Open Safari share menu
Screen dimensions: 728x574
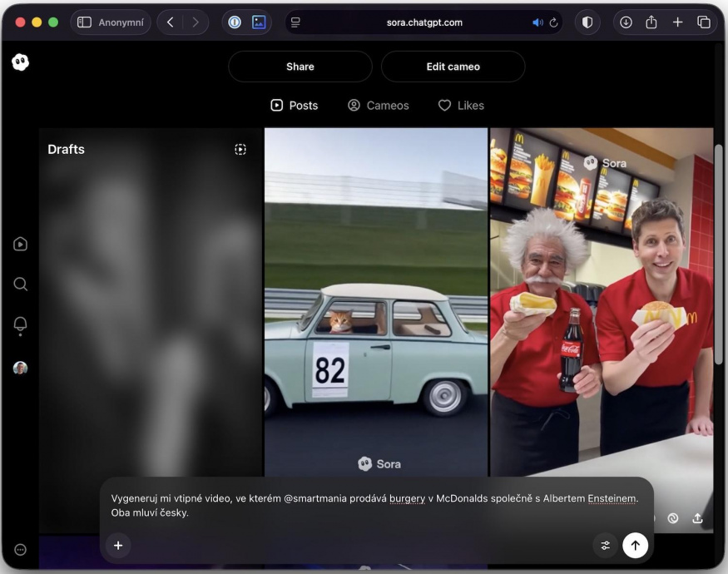click(651, 22)
